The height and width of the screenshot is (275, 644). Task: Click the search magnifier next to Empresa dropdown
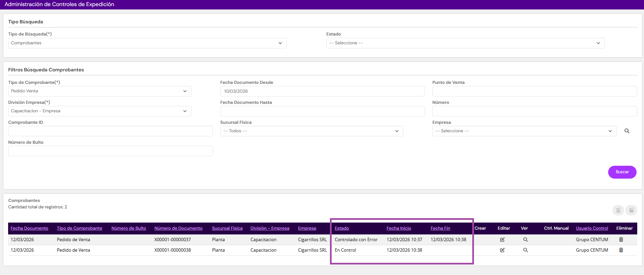tap(627, 131)
